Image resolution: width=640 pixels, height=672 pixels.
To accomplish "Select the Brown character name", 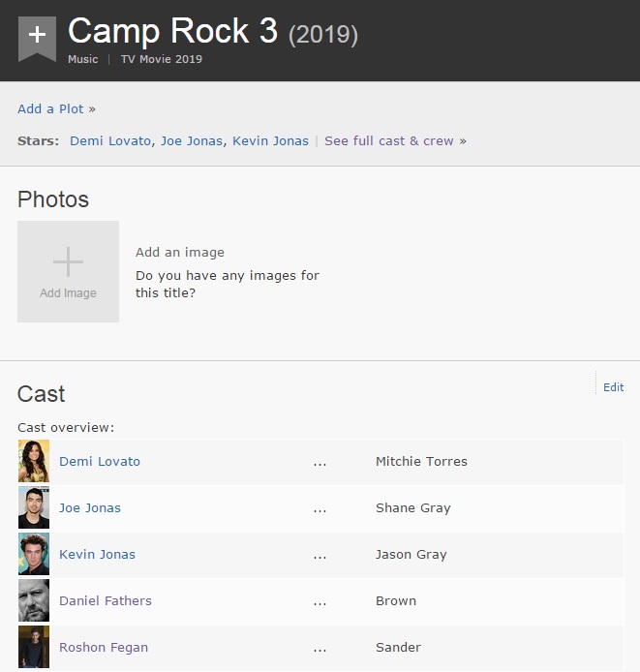I will pos(396,601).
